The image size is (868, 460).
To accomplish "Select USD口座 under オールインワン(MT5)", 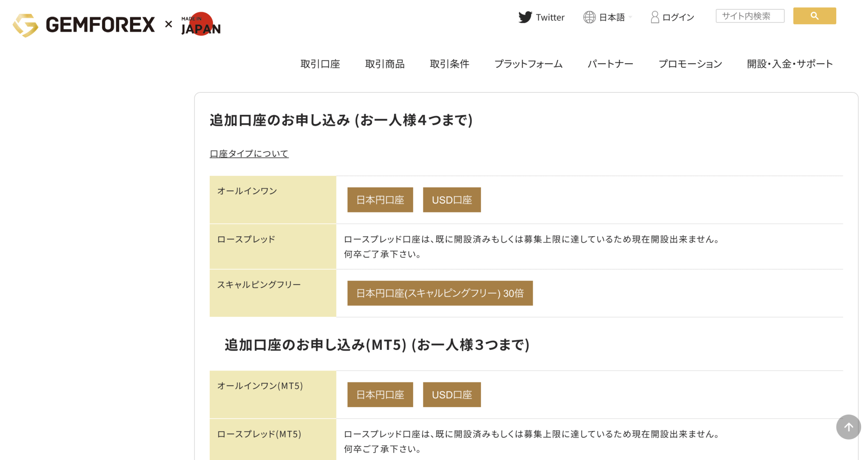I will point(451,394).
